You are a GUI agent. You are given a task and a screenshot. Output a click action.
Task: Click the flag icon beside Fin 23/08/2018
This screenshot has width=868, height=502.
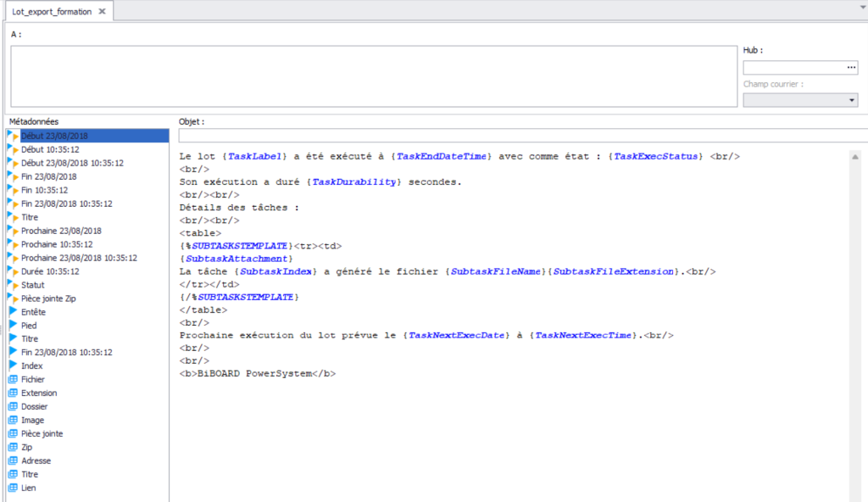coord(13,176)
